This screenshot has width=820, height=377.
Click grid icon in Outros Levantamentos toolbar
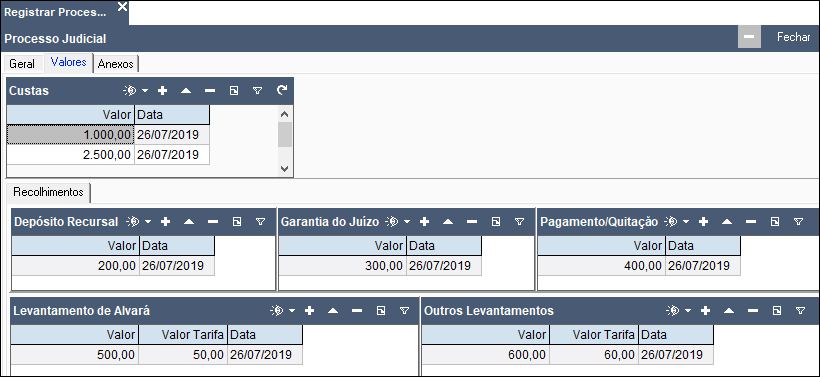tap(777, 311)
